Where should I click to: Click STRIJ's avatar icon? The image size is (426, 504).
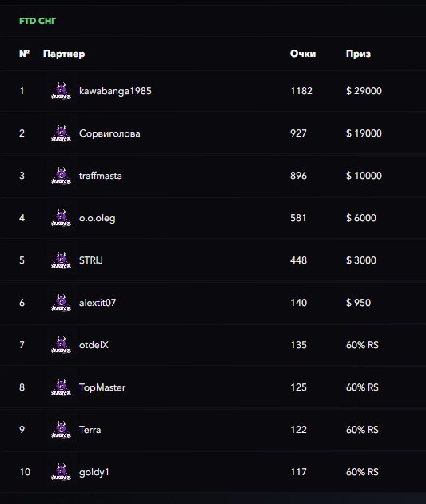[61, 260]
